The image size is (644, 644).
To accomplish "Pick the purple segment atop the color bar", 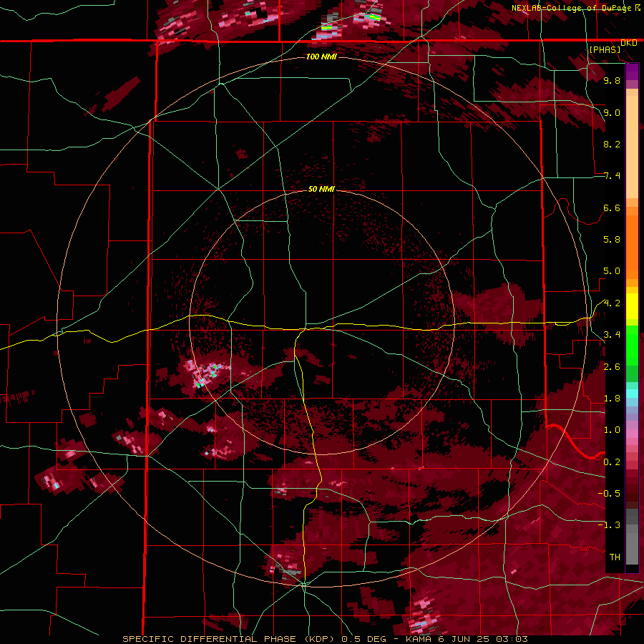I will [632, 72].
